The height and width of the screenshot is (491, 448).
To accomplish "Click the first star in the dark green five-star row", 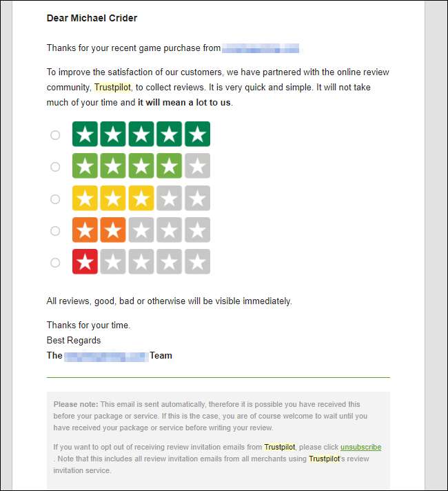I will coord(85,134).
